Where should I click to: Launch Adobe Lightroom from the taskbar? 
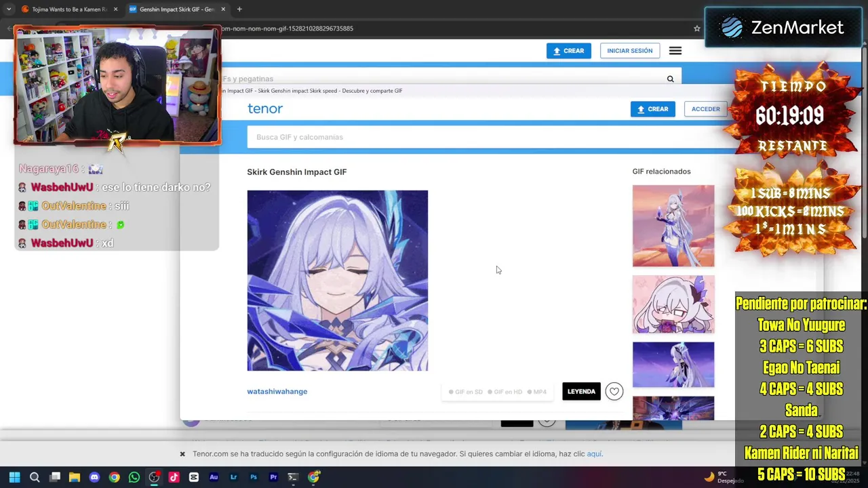coord(233,477)
